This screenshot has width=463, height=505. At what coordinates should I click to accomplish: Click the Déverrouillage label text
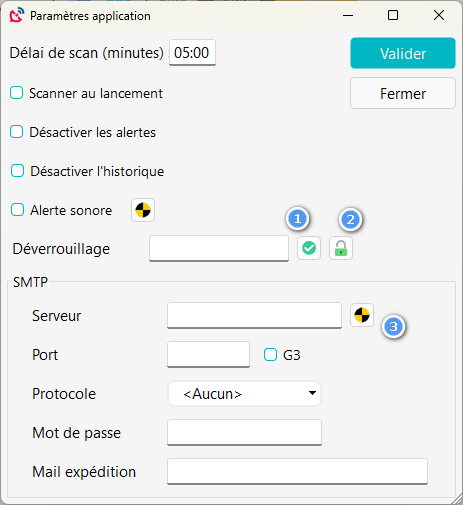pos(61,249)
